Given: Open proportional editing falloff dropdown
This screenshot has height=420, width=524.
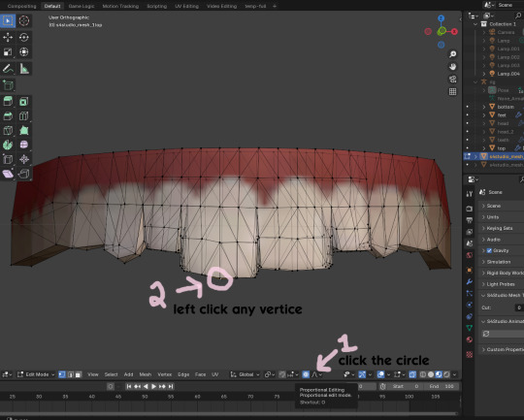Looking at the screenshot, I should 316,374.
